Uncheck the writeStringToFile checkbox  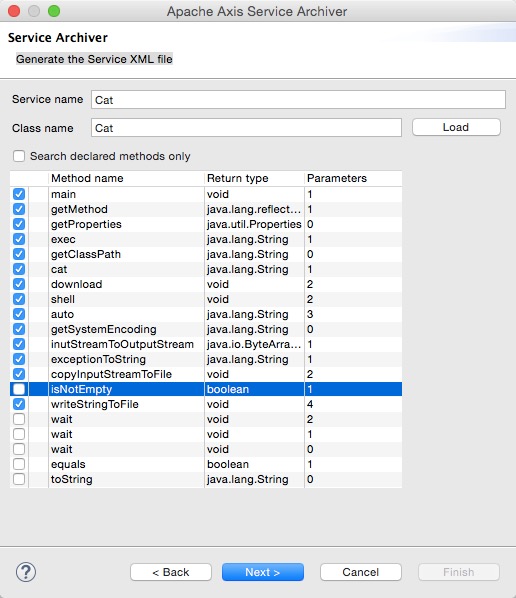(19, 404)
